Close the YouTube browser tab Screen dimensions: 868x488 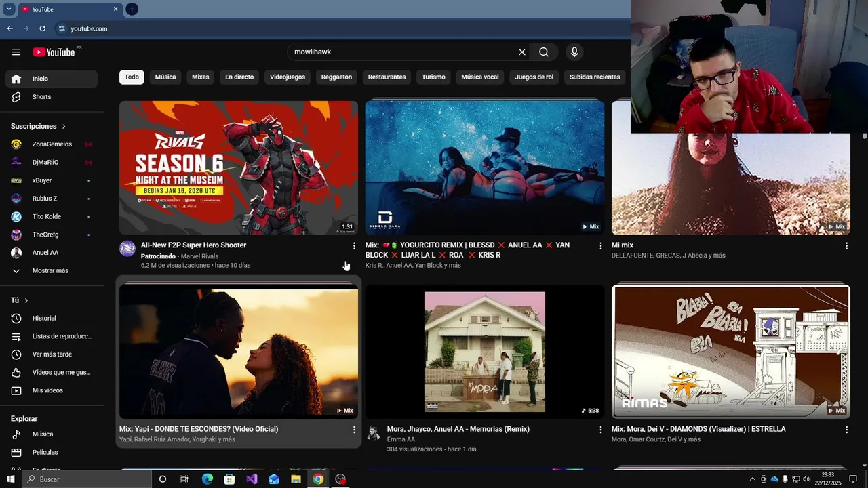[115, 9]
